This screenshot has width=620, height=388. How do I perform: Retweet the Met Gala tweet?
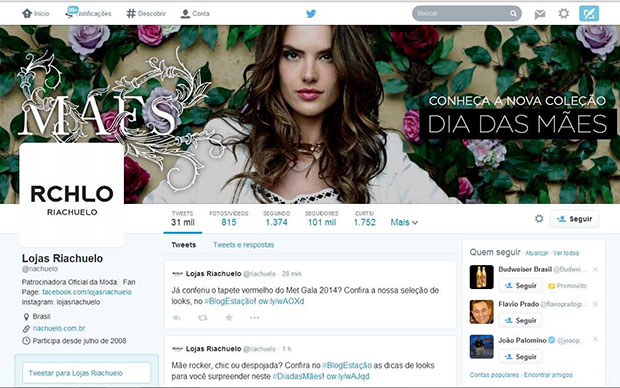pyautogui.click(x=203, y=318)
